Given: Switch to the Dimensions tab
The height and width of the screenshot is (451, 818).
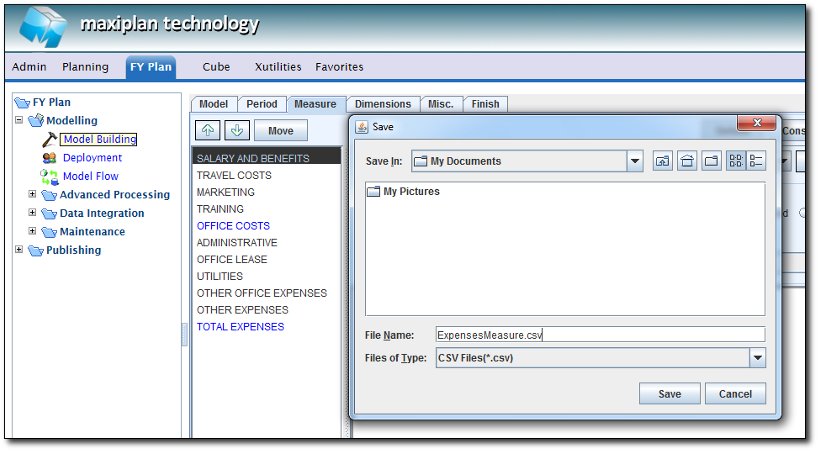Looking at the screenshot, I should coord(382,104).
